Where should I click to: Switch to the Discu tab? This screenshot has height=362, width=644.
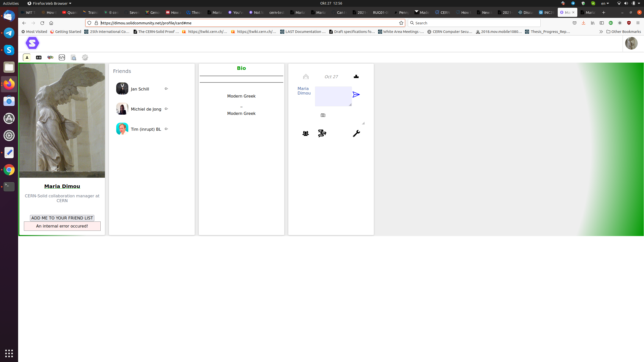click(526, 12)
